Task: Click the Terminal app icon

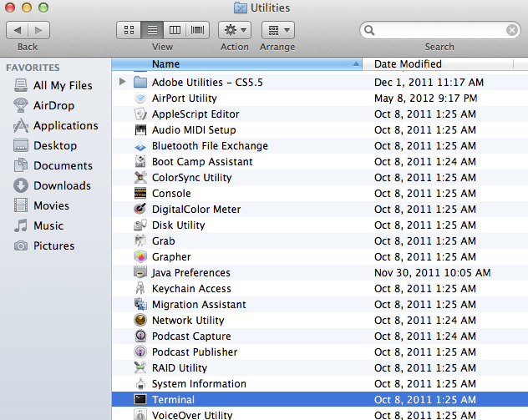Action: pyautogui.click(x=140, y=399)
